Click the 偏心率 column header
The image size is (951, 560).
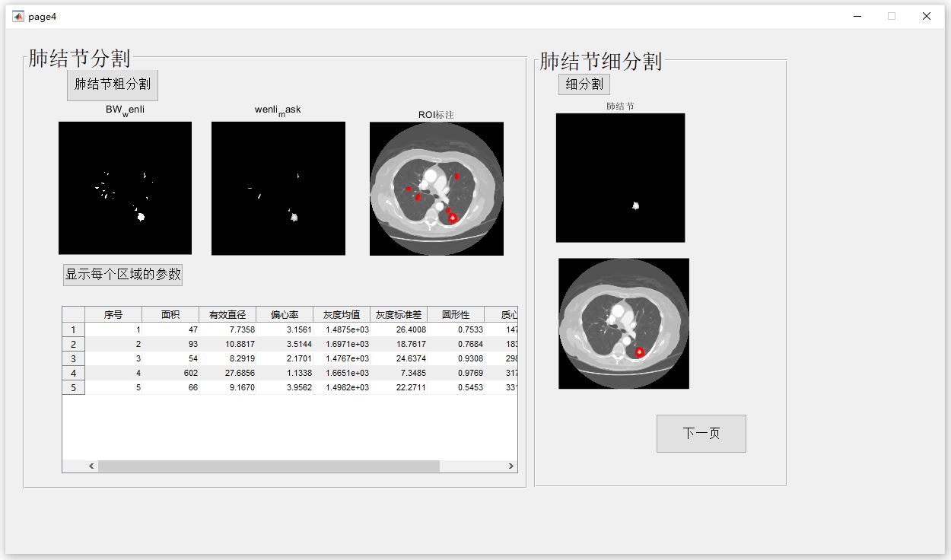(285, 315)
